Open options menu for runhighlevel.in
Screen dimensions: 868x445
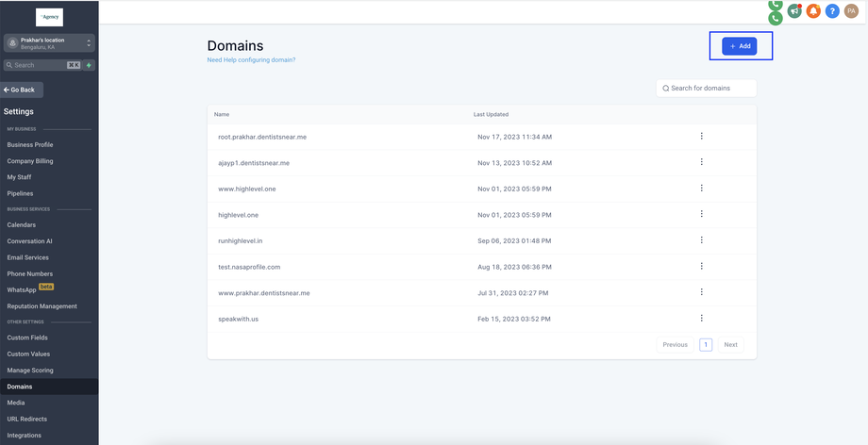[x=702, y=240]
